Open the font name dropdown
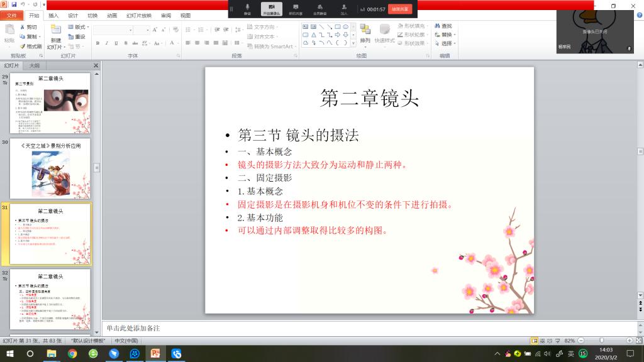This screenshot has height=362, width=644. (x=130, y=30)
